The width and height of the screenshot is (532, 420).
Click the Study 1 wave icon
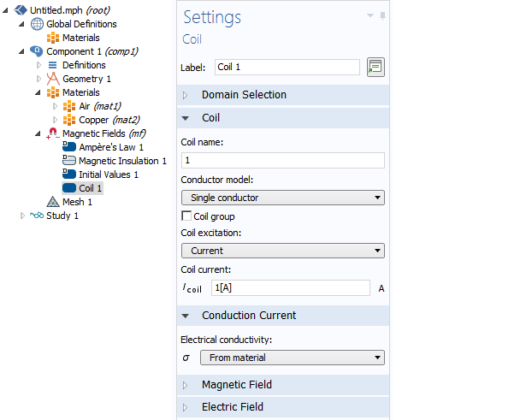(x=37, y=216)
